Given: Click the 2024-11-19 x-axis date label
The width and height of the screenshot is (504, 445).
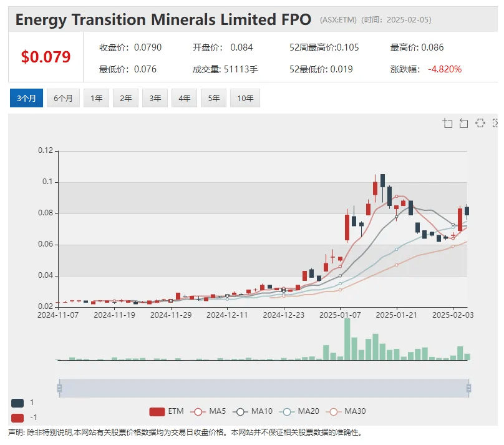Looking at the screenshot, I should (x=114, y=315).
